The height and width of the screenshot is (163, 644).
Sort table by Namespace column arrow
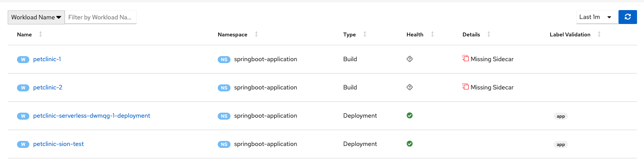(x=256, y=34)
